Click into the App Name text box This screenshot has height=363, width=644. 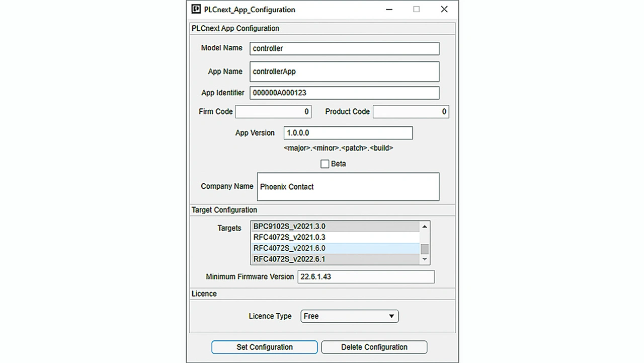344,71
